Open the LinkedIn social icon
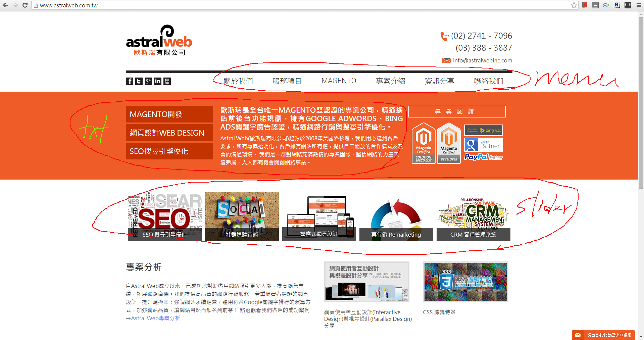 click(x=158, y=81)
